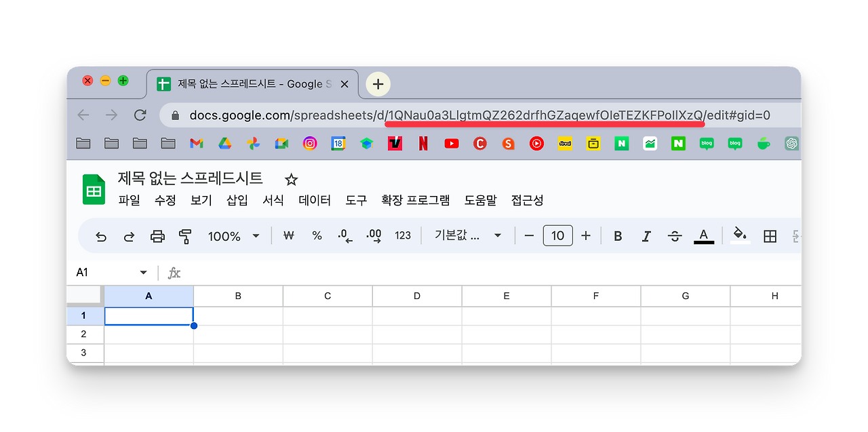This screenshot has height=432, width=868.
Task: Print the spreadsheet using the printer icon
Action: click(x=157, y=236)
